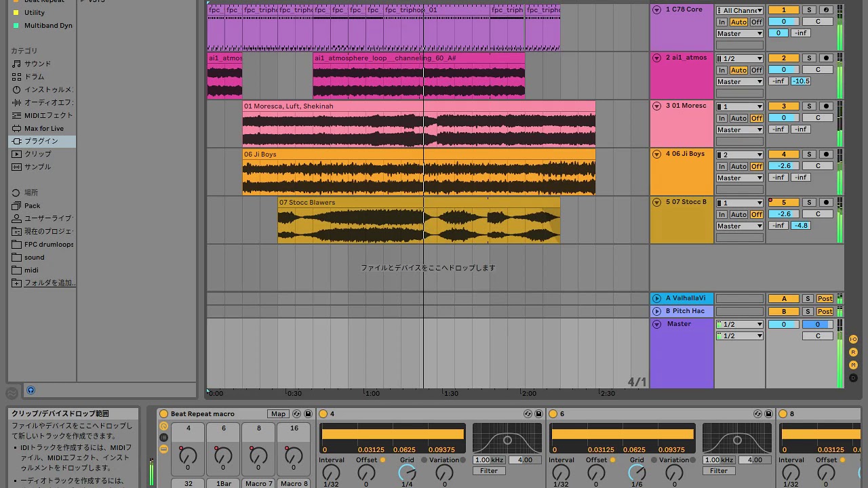Set track 3 monitoring to Auto

(x=738, y=119)
